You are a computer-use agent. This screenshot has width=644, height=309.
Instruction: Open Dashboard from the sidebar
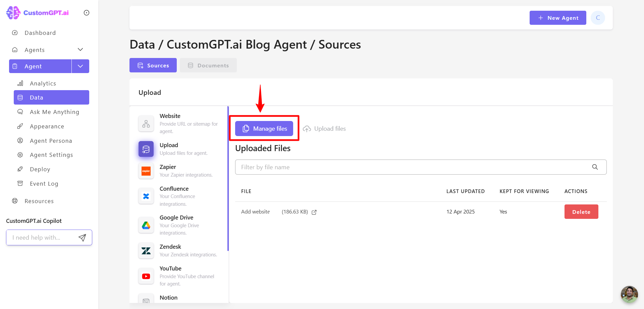coord(40,33)
